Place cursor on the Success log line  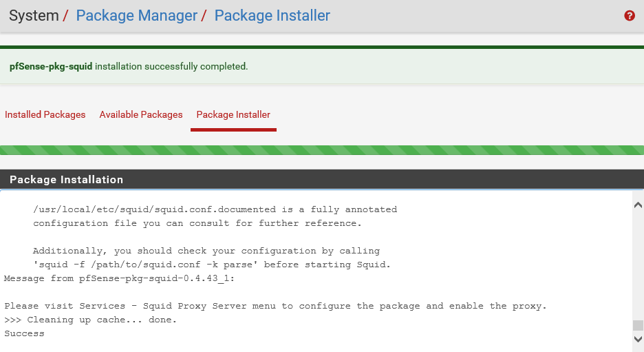pyautogui.click(x=24, y=333)
